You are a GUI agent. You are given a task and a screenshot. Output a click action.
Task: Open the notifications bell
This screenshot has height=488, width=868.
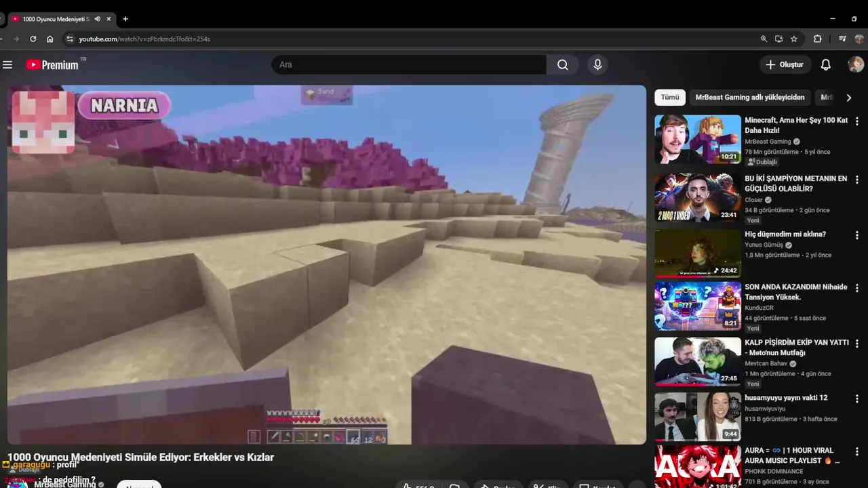tap(825, 64)
